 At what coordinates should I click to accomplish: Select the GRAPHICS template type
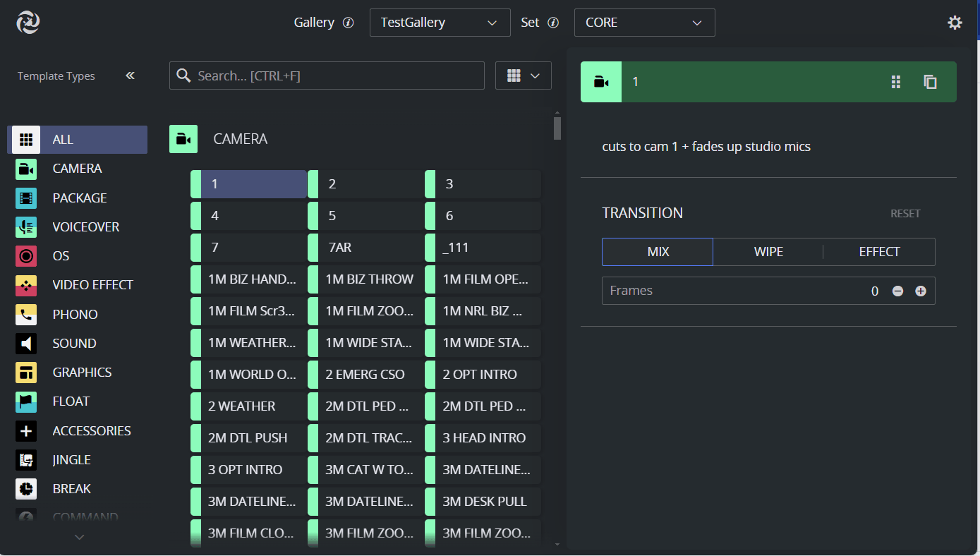pos(82,373)
